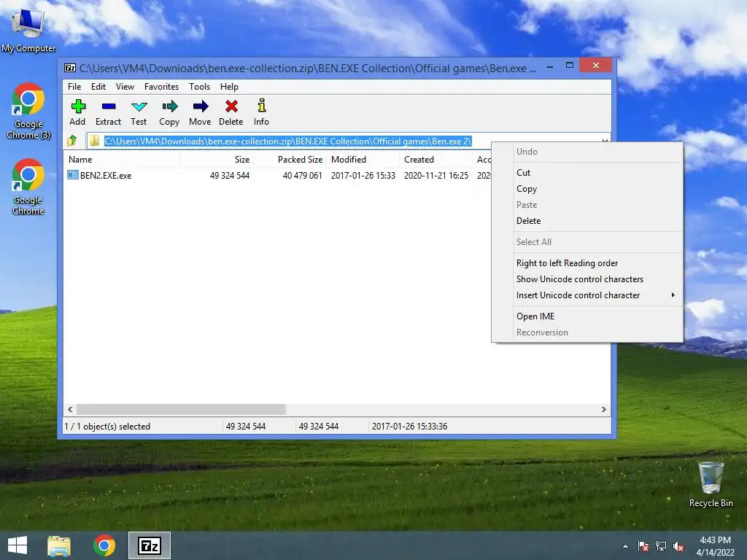The height and width of the screenshot is (560, 747).
Task: Select the Google Chrome desktop shortcut
Action: point(28,187)
